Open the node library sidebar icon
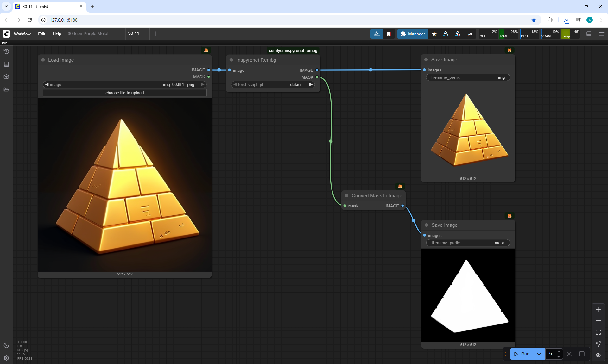Screen dimensions: 608x364 point(6,64)
